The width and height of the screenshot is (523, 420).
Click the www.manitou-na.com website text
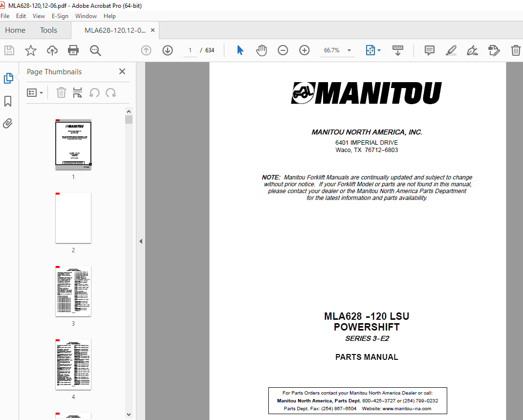pyautogui.click(x=407, y=409)
